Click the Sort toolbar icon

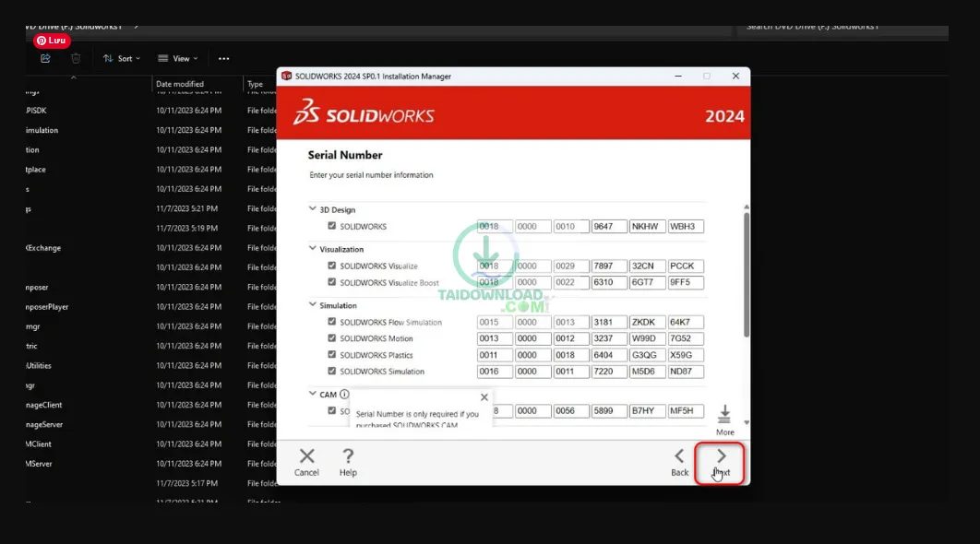[x=121, y=57]
